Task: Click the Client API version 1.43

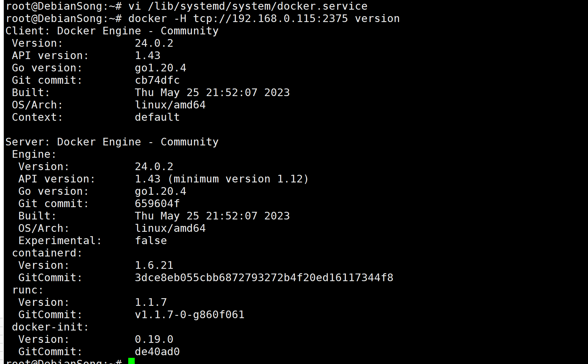Action: click(x=147, y=56)
